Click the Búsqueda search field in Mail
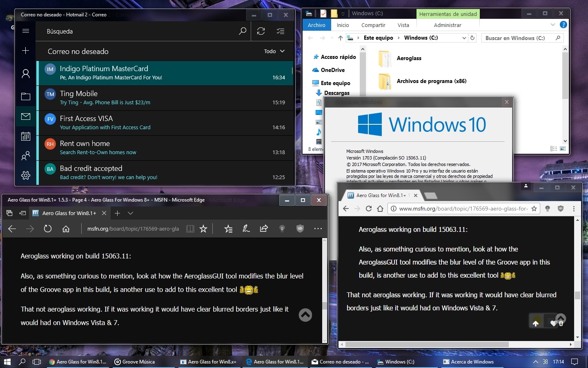Viewport: 588px width, 368px height. (139, 31)
